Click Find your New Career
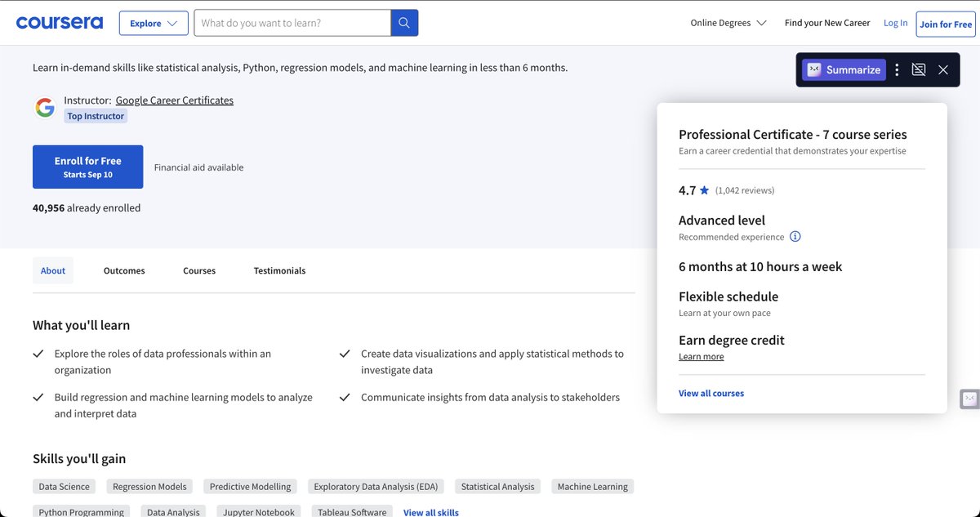 click(x=827, y=23)
